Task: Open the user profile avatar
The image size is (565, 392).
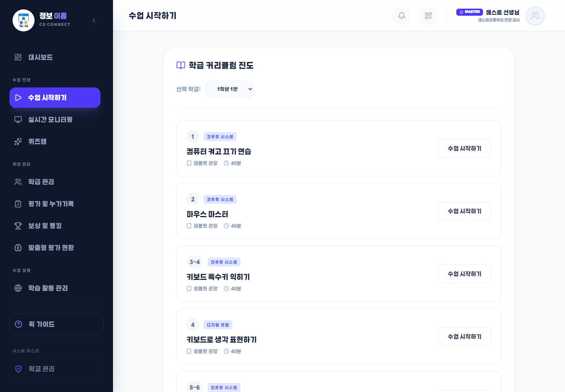Action: click(x=535, y=16)
